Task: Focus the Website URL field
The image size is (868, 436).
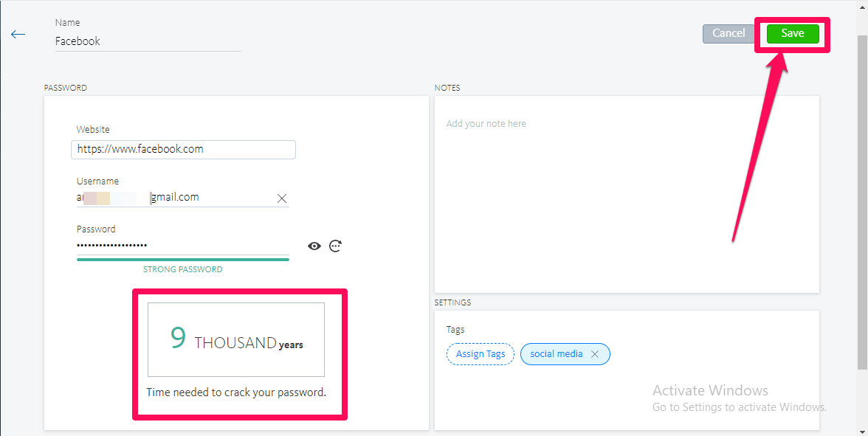Action: click(x=183, y=149)
